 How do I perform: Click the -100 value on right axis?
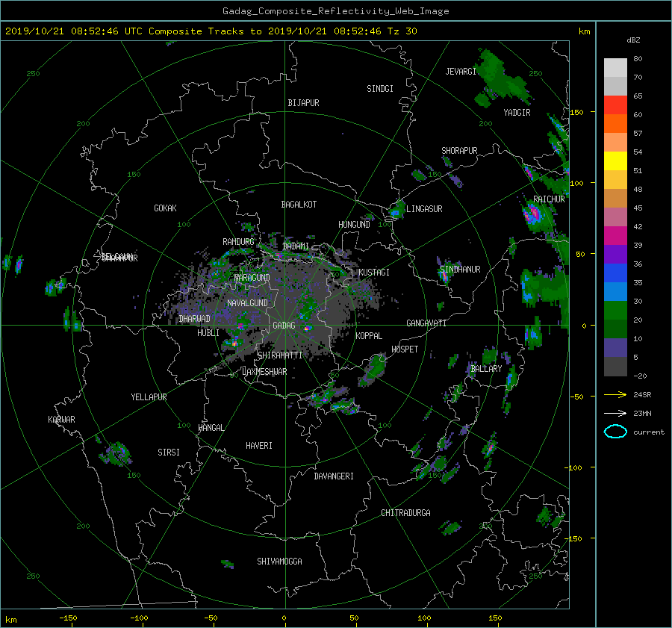click(574, 467)
